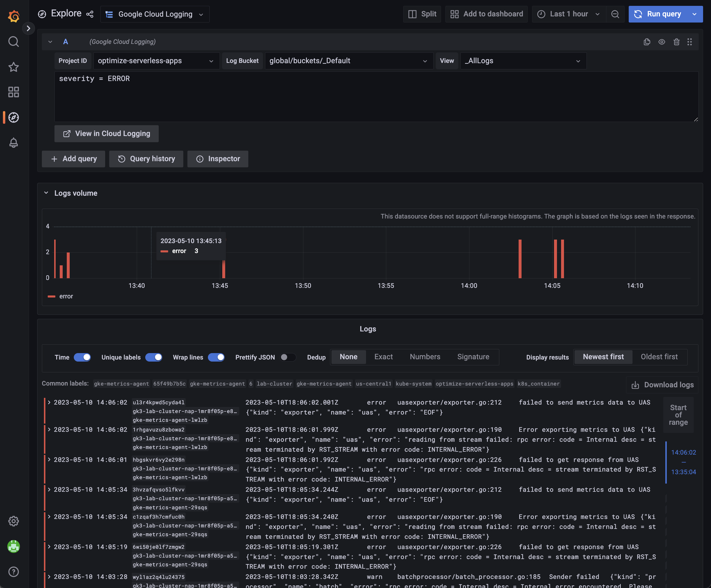
Task: Delete query A with trash icon
Action: click(676, 42)
